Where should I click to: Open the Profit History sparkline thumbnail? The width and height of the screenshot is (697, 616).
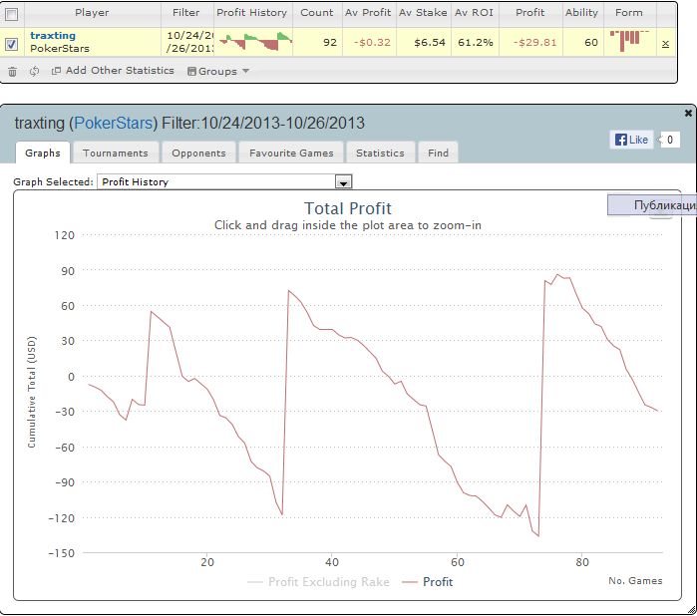tap(255, 41)
